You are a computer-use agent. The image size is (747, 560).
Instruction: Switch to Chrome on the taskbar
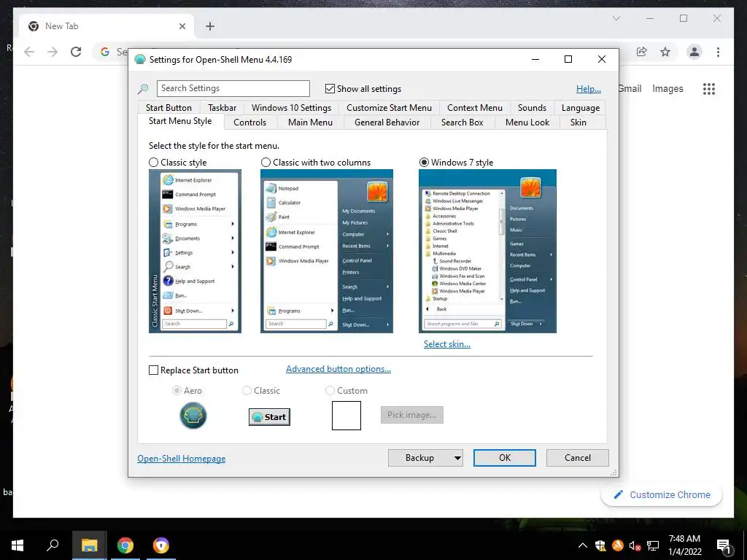pos(125,545)
